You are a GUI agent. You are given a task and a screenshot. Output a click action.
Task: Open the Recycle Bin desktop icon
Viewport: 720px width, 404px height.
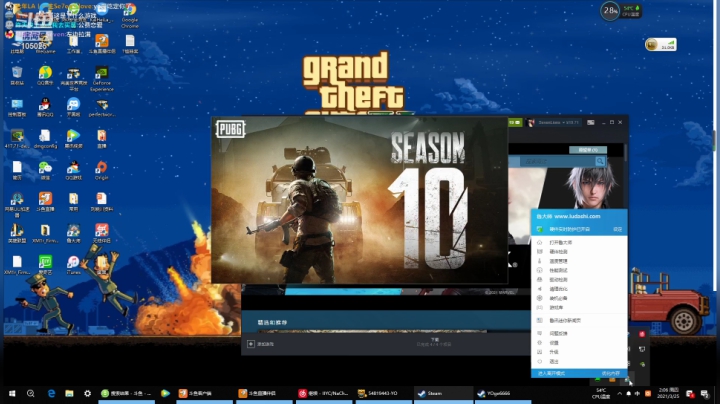[17, 76]
